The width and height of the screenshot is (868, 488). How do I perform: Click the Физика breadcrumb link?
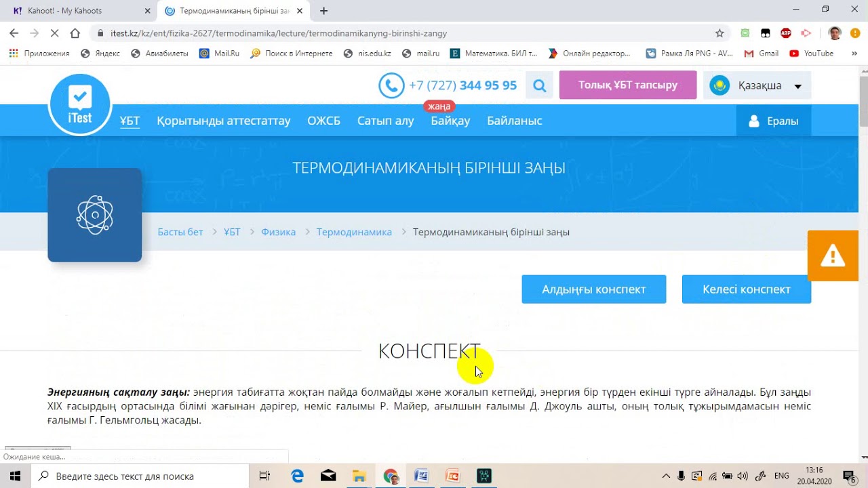click(x=278, y=232)
